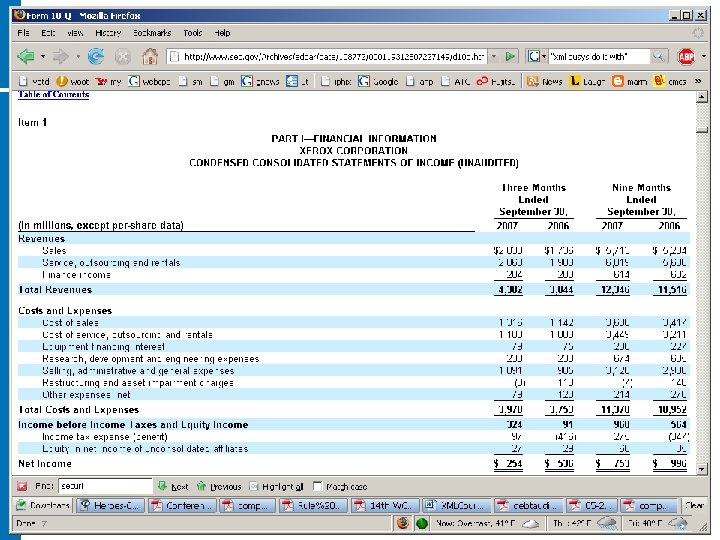Image resolution: width=720 pixels, height=540 pixels.
Task: Click the grey Forward arrow button
Action: [x=60, y=56]
